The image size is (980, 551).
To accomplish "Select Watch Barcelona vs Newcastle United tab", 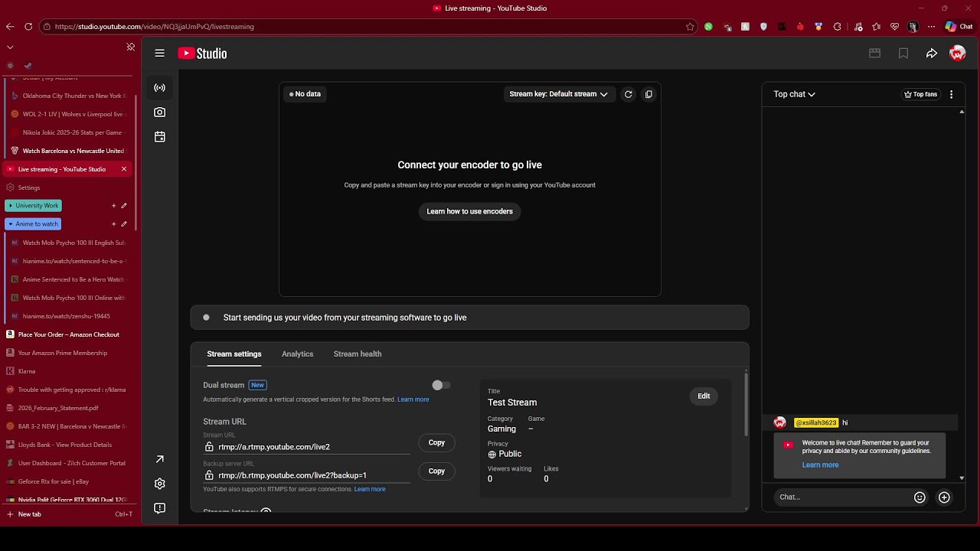I will 69,151.
